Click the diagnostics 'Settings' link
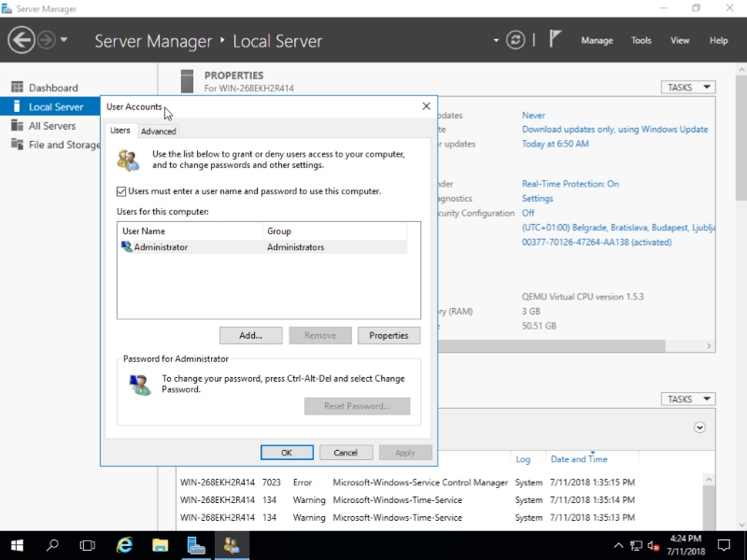This screenshot has height=560, width=747. tap(538, 199)
